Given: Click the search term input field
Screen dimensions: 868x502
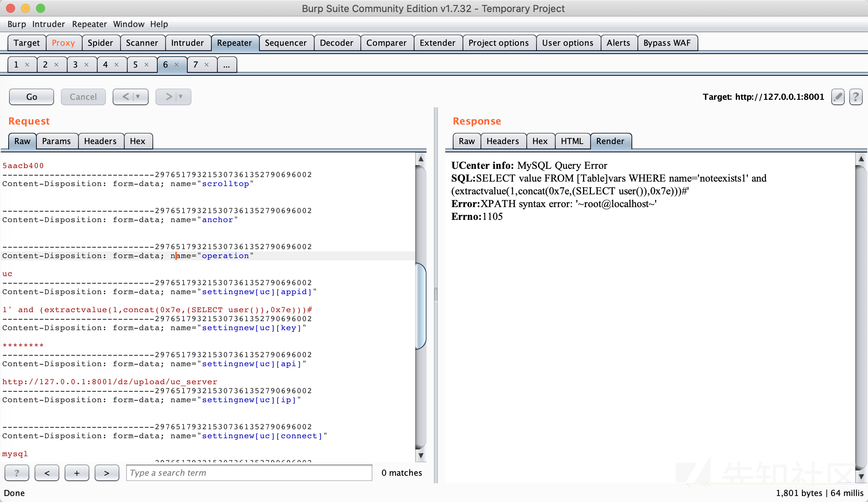Looking at the screenshot, I should click(249, 473).
